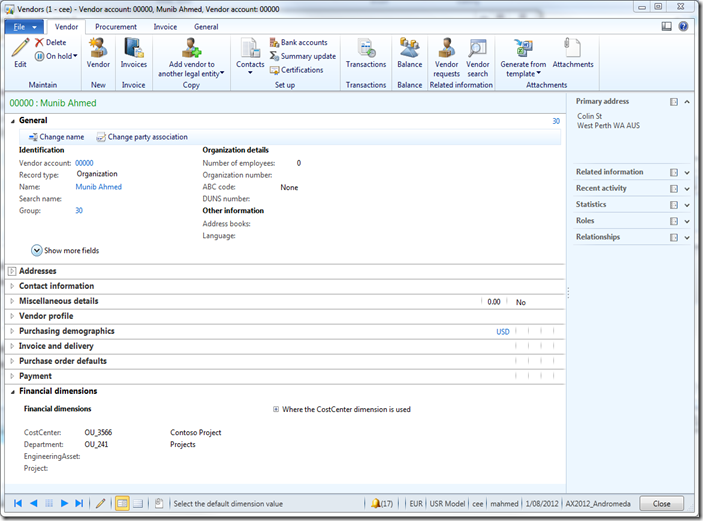Screen dimensions: 703x521
Task: Expand Related information factbox
Action: (x=686, y=173)
